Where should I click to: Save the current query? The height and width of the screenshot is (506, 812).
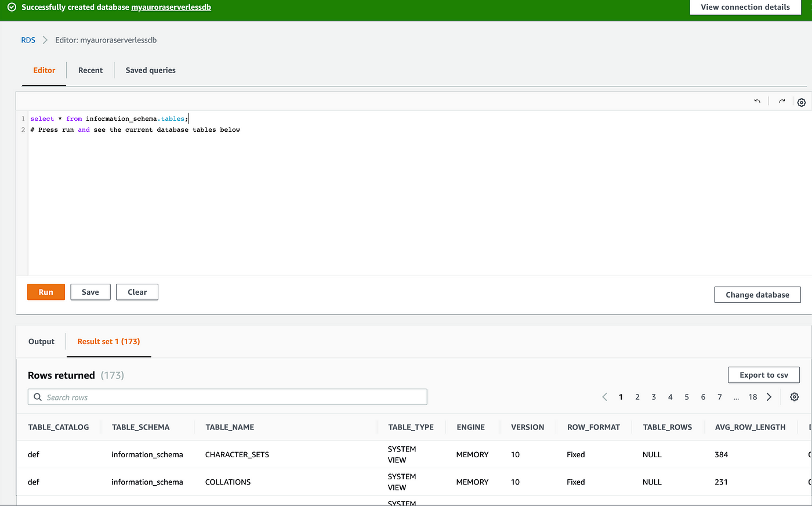click(90, 292)
